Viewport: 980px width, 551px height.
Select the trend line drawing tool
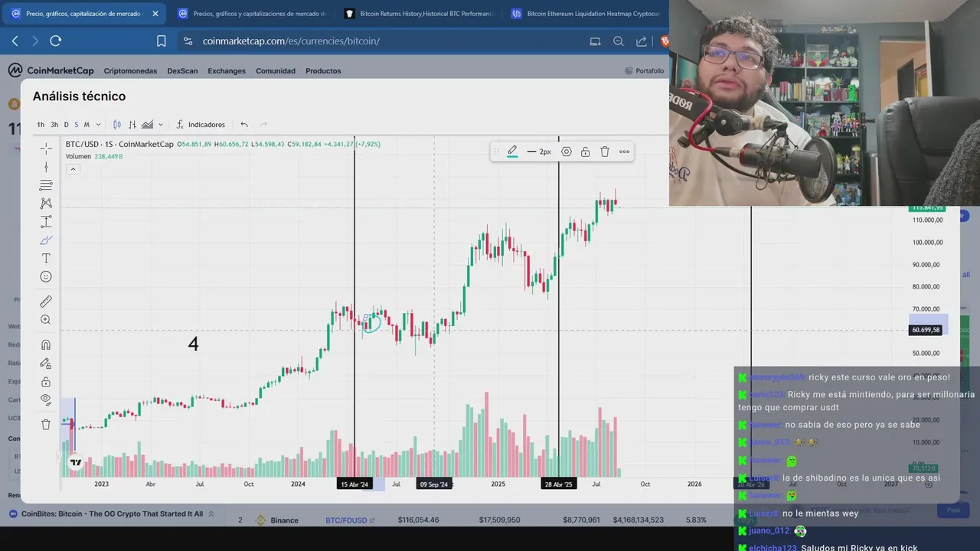tap(46, 167)
